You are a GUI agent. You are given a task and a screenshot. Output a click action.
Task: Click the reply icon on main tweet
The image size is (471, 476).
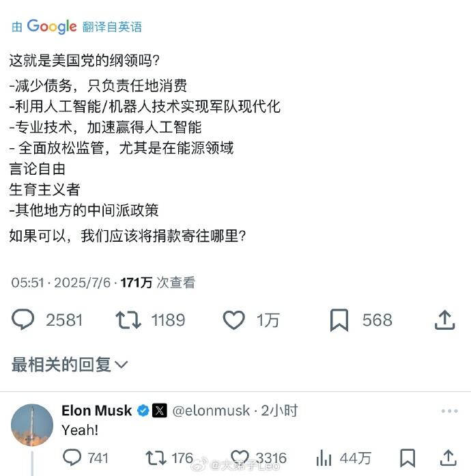click(x=23, y=320)
